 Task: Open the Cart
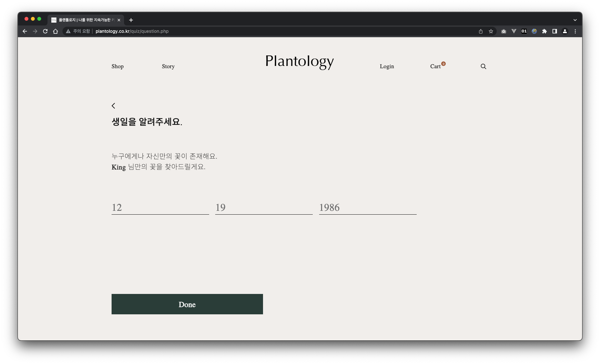pyautogui.click(x=437, y=66)
